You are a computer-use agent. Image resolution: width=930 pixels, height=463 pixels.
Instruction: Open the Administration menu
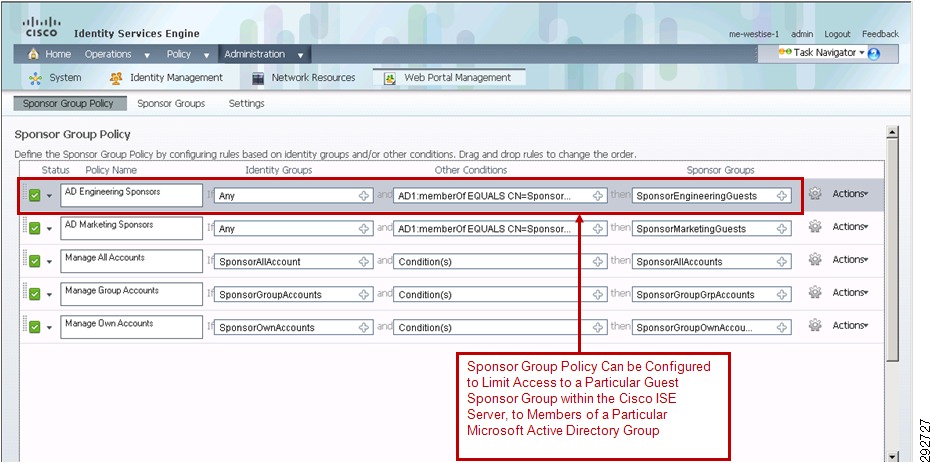click(x=264, y=54)
